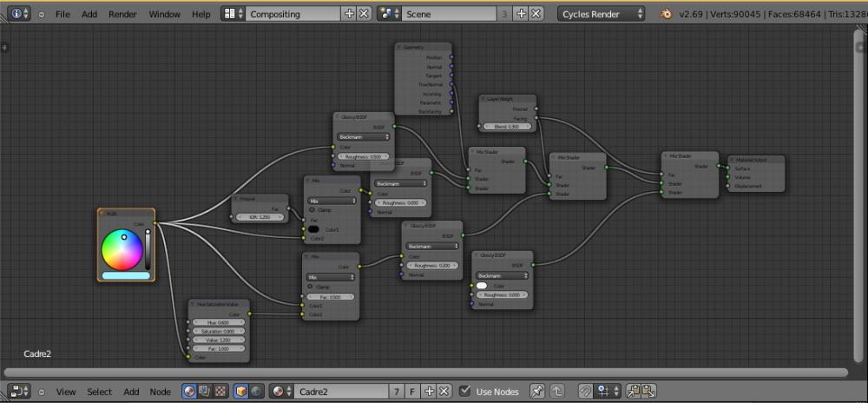This screenshot has width=868, height=403.
Task: Toggle Clamp on the lower Mix node
Action: click(x=312, y=287)
